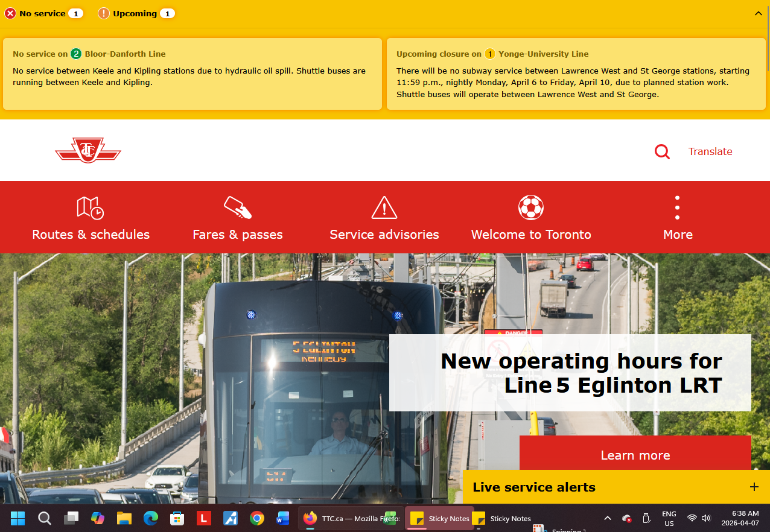This screenshot has height=532, width=770.
Task: Click the TTC logo
Action: (88, 150)
